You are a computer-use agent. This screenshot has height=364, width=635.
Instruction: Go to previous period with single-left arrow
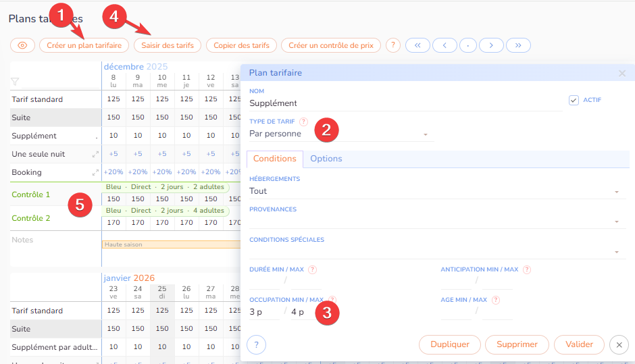pos(444,45)
